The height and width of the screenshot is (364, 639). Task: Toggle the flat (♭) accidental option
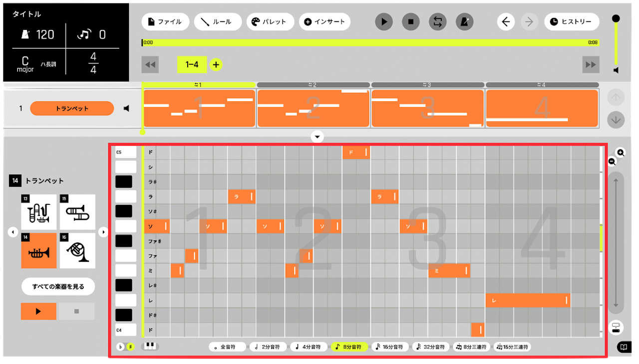(x=120, y=347)
